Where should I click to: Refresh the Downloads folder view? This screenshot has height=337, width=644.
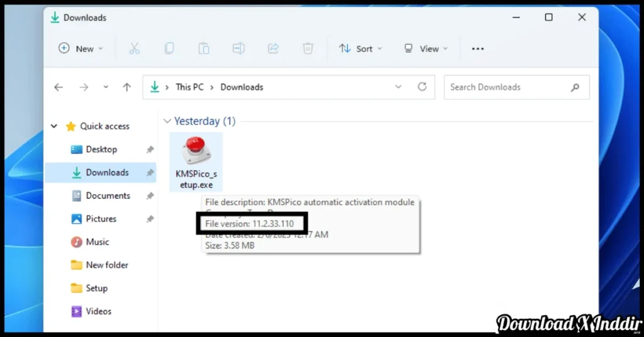tap(422, 87)
